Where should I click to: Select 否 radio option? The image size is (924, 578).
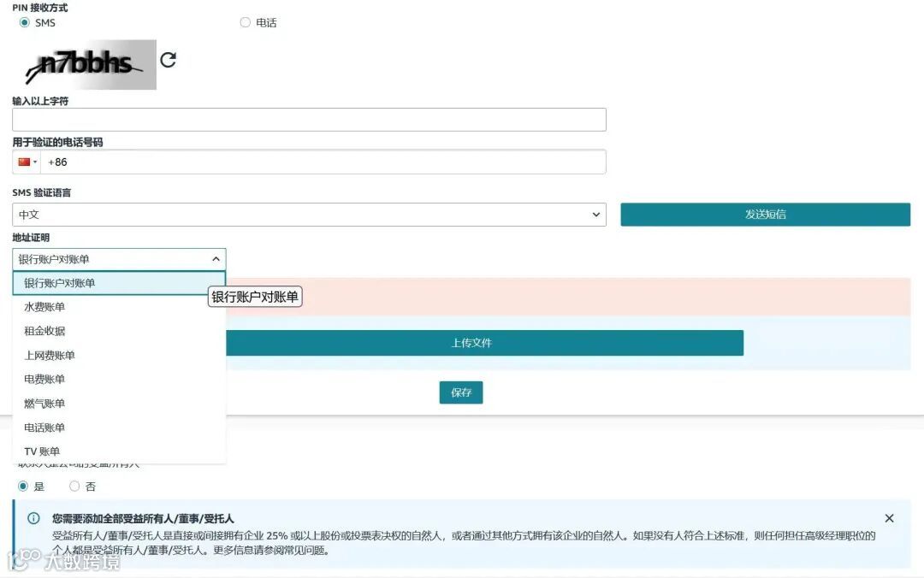pos(74,487)
